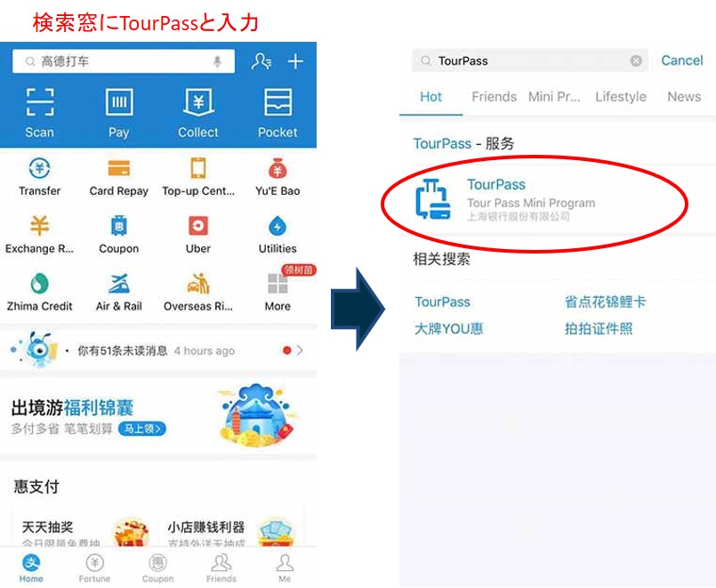Screen dimensions: 716x588
Task: Open the 出境游福利锦囊 banner illustration
Action: click(x=258, y=415)
